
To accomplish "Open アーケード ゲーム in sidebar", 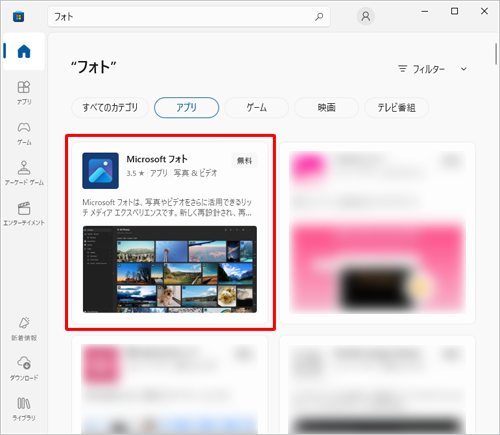I will [24, 173].
